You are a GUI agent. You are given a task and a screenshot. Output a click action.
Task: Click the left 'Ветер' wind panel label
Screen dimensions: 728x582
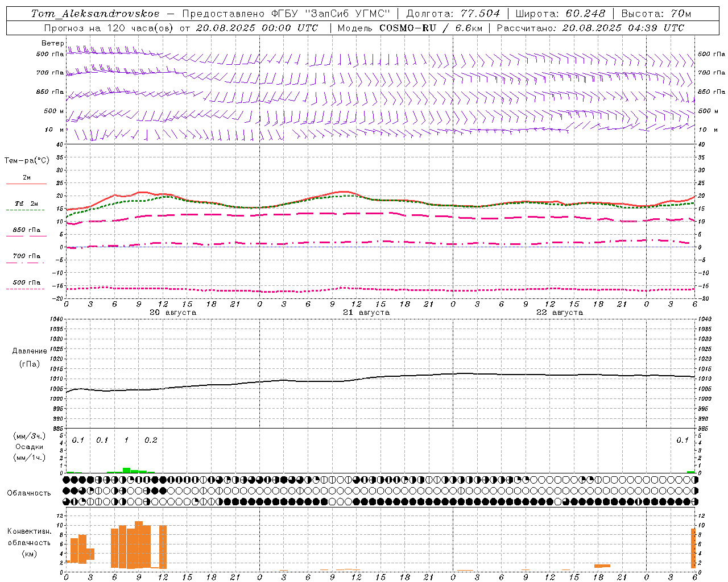[52, 43]
